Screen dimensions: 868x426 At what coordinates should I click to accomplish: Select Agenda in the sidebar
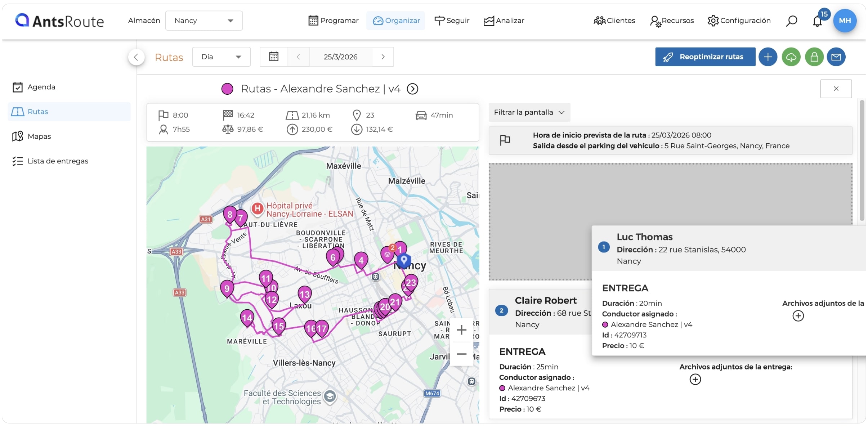click(x=69, y=87)
